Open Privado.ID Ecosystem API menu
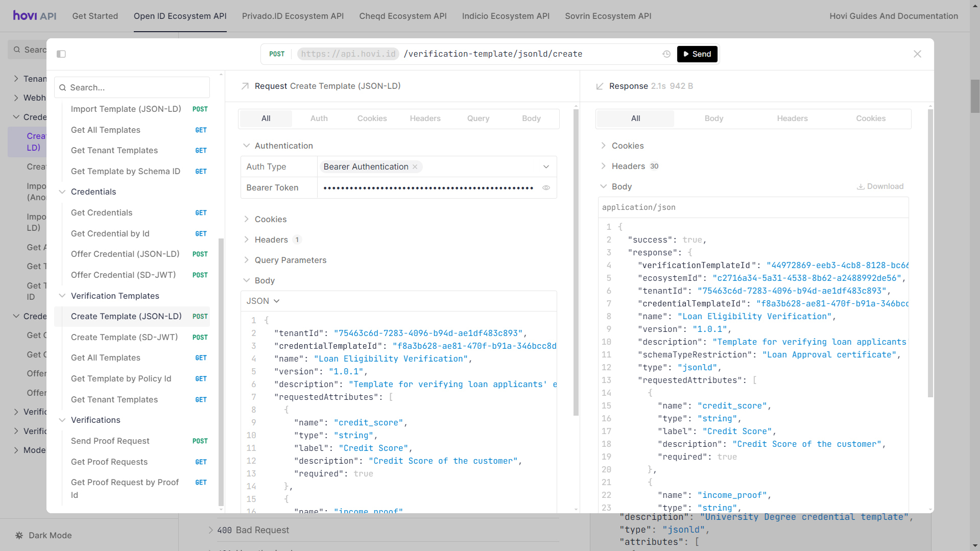 (293, 16)
